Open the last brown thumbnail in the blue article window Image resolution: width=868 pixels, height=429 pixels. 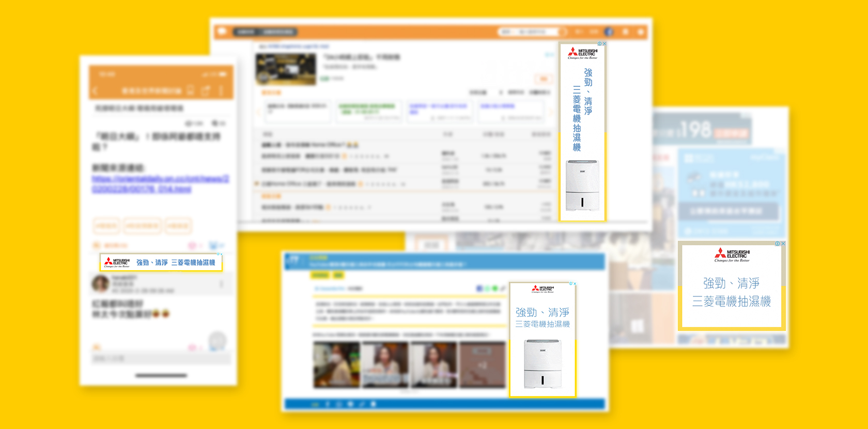(483, 365)
